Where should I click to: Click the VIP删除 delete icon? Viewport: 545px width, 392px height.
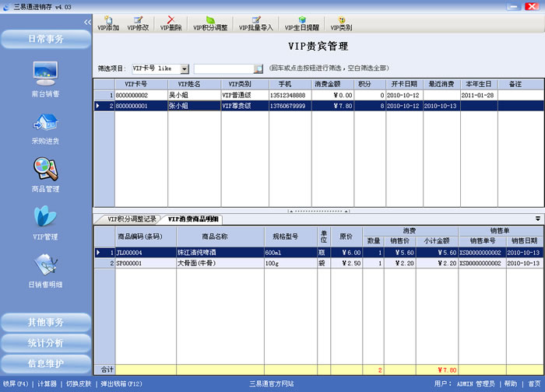171,23
